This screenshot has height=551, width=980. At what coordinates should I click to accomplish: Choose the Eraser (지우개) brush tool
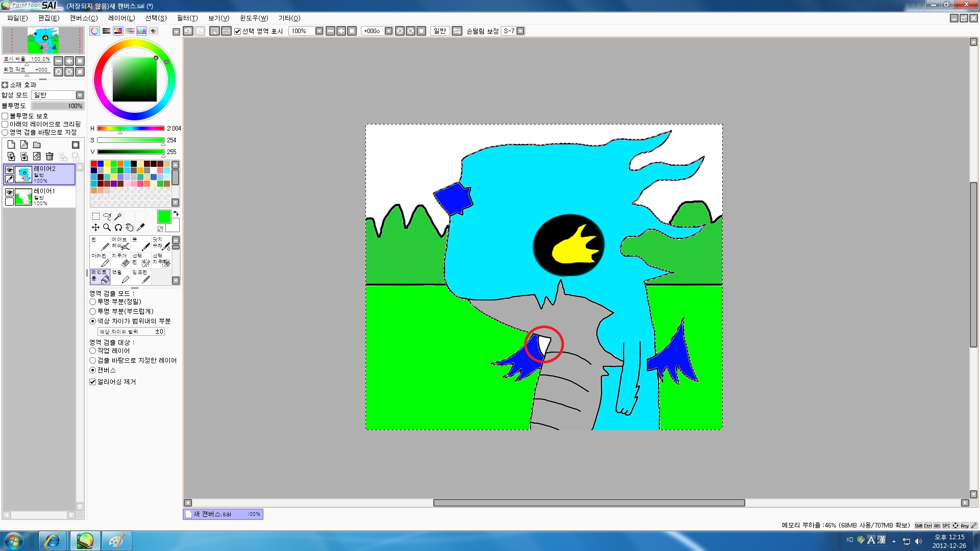[120, 260]
